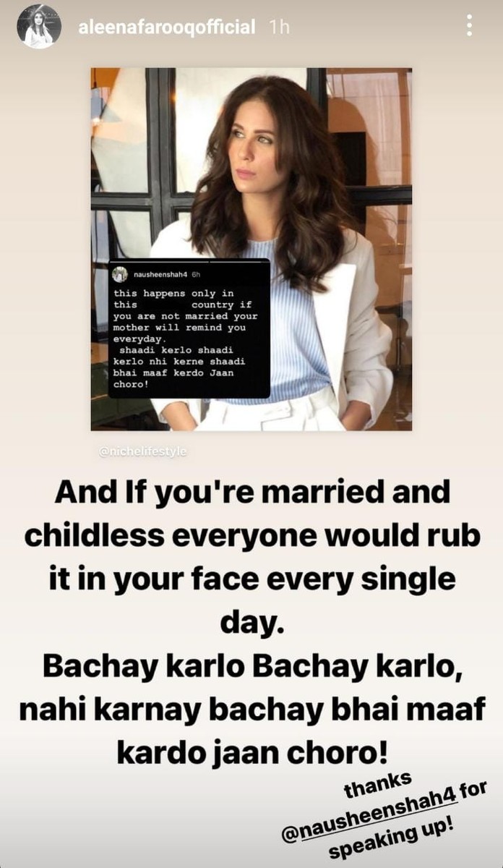Tap the aleenafarooqofficial username
This screenshot has height=868, width=503.
click(x=165, y=27)
